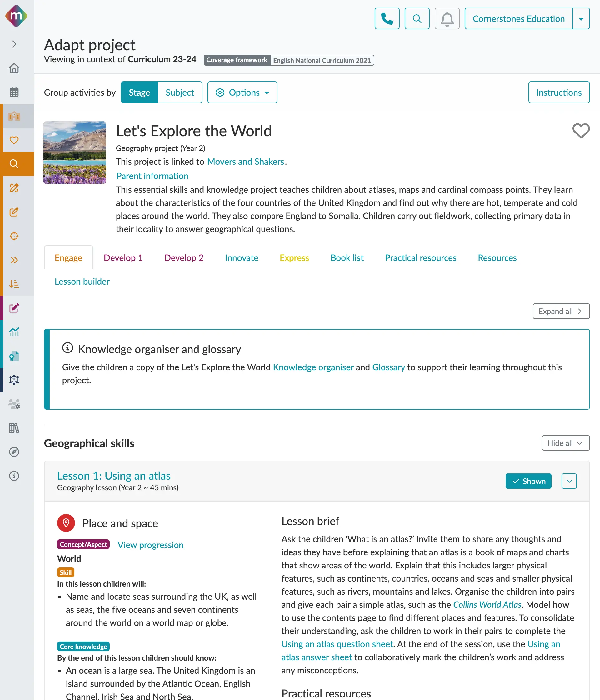Favourite this project with heart outline icon
This screenshot has height=700, width=600.
click(581, 131)
